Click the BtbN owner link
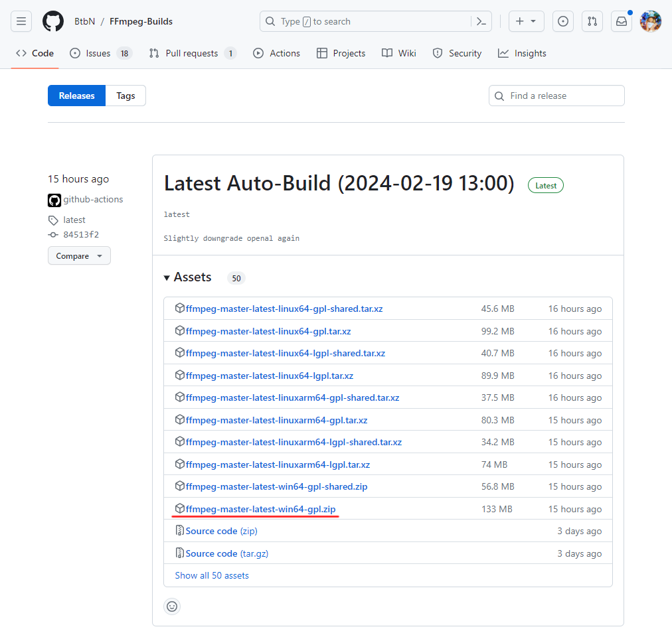Image resolution: width=672 pixels, height=637 pixels. coord(84,21)
